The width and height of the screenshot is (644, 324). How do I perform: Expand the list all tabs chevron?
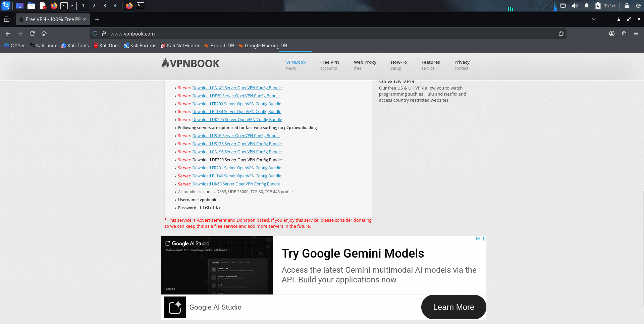[594, 19]
